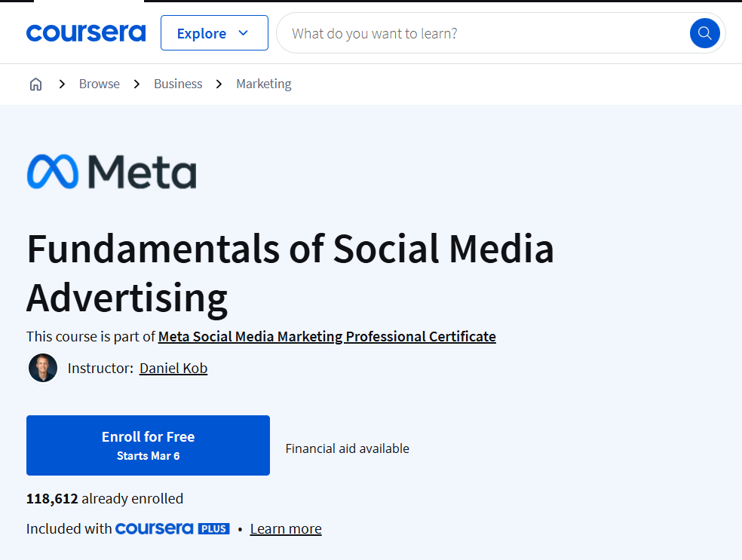Click the Coursera logo
The image size is (742, 560).
[x=85, y=32]
